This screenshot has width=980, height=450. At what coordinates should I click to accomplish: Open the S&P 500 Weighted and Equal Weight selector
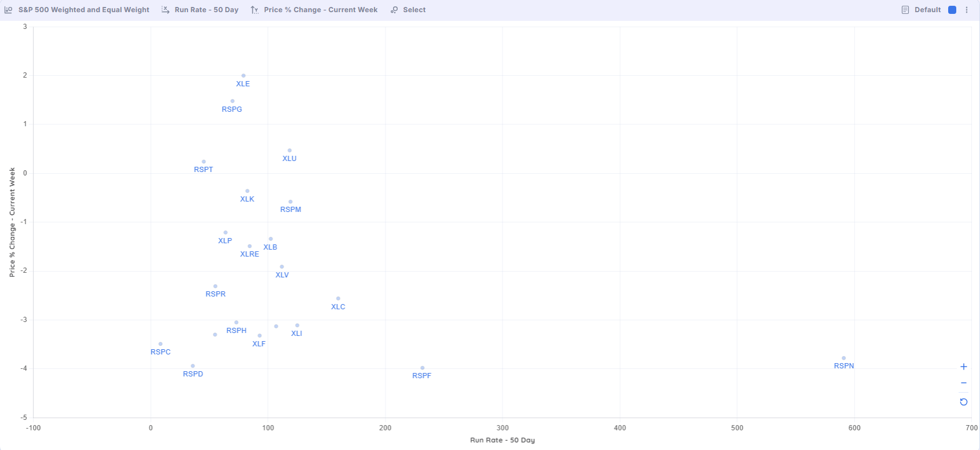(83, 10)
